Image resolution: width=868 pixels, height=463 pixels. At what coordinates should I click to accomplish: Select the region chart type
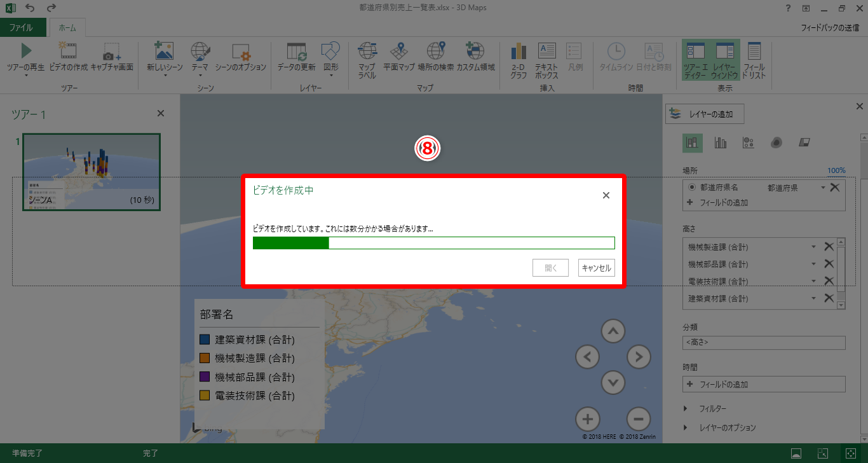coord(804,143)
